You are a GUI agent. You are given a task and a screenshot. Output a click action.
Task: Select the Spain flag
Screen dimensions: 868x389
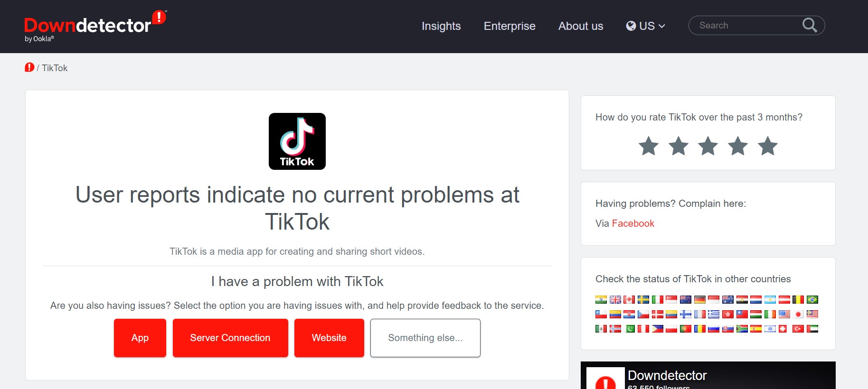[756, 329]
